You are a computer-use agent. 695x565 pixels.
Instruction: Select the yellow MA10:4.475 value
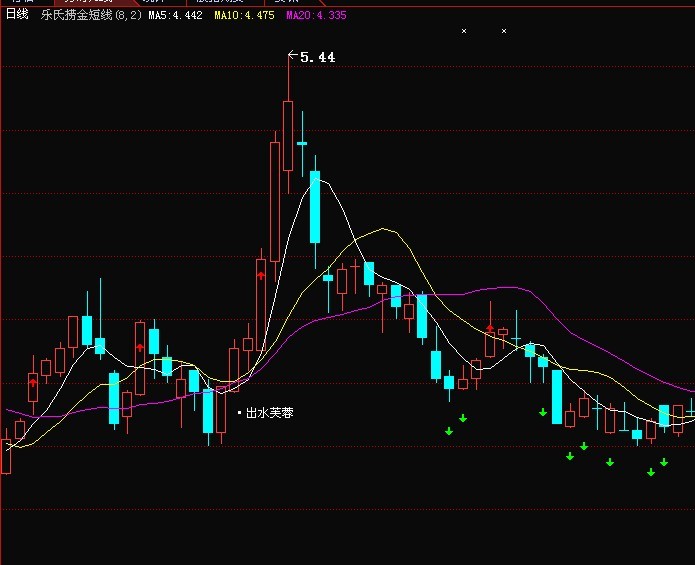244,16
